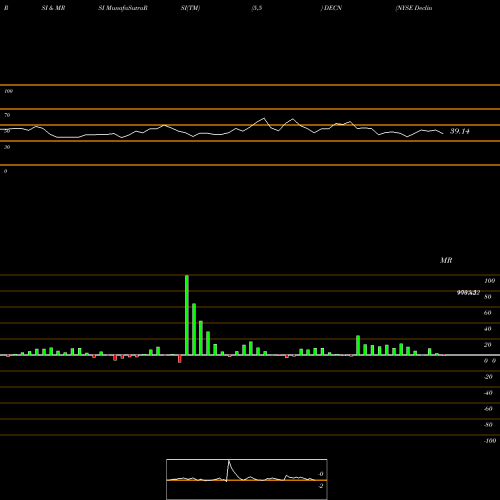500x500 pixels.
Task: Click the MR axis label 60
Action: pyautogui.click(x=488, y=313)
